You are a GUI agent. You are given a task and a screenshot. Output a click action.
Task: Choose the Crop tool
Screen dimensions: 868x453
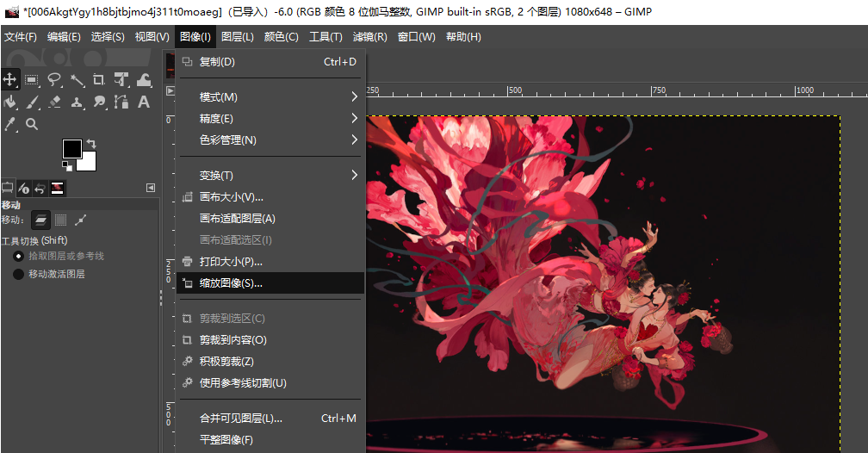click(99, 79)
